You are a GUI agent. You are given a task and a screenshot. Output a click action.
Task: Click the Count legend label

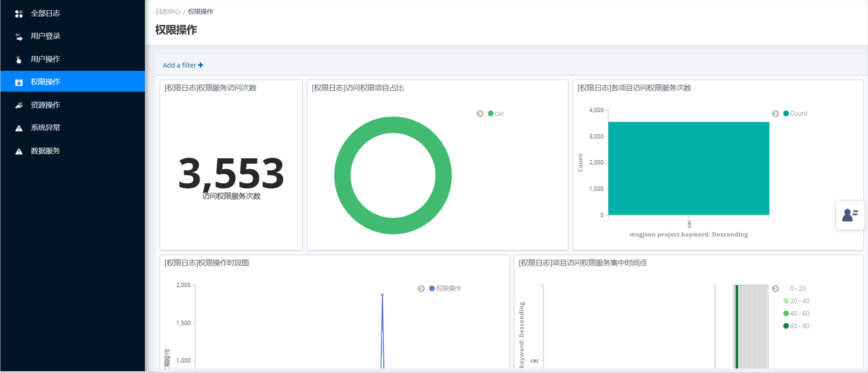click(799, 113)
